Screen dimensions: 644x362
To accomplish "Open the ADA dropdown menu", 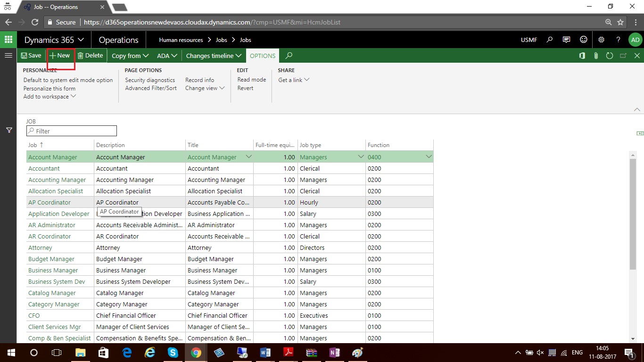I will pos(167,56).
